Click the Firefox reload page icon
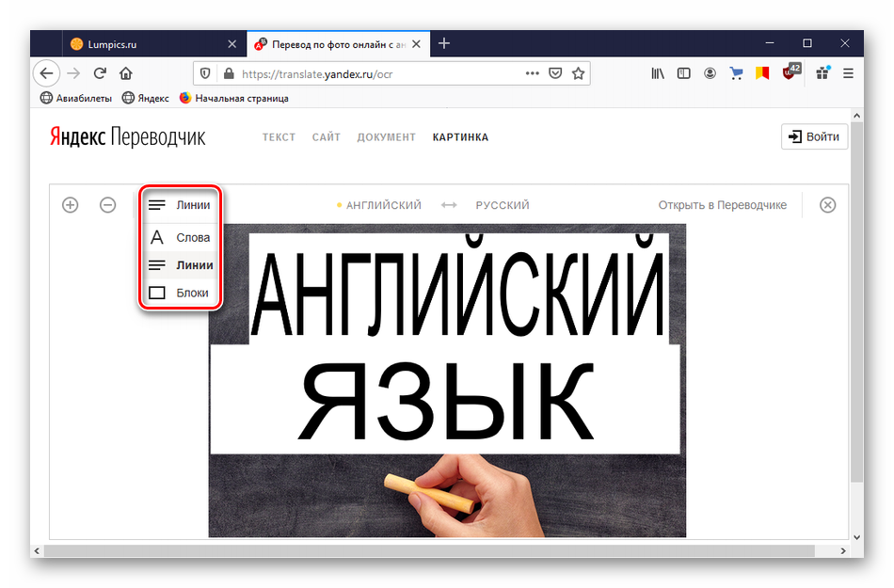The height and width of the screenshot is (588, 894). coord(100,73)
